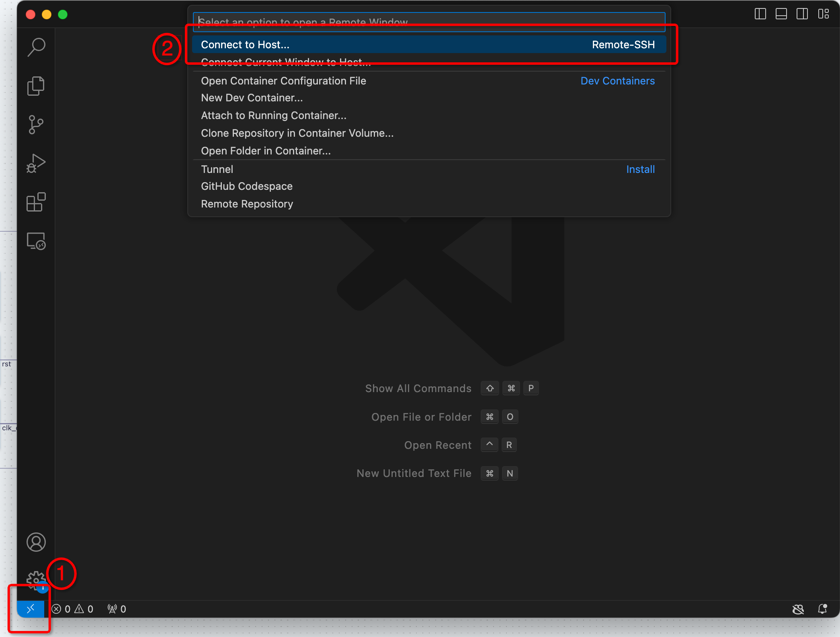Toggle the secondary side bar layout icon

[x=802, y=14]
